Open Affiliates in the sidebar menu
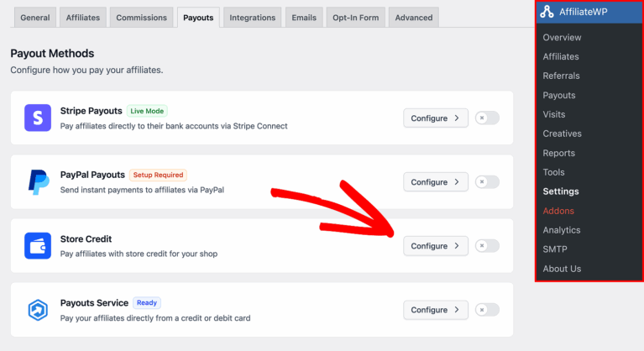Viewport: 644px width, 351px height. point(561,56)
